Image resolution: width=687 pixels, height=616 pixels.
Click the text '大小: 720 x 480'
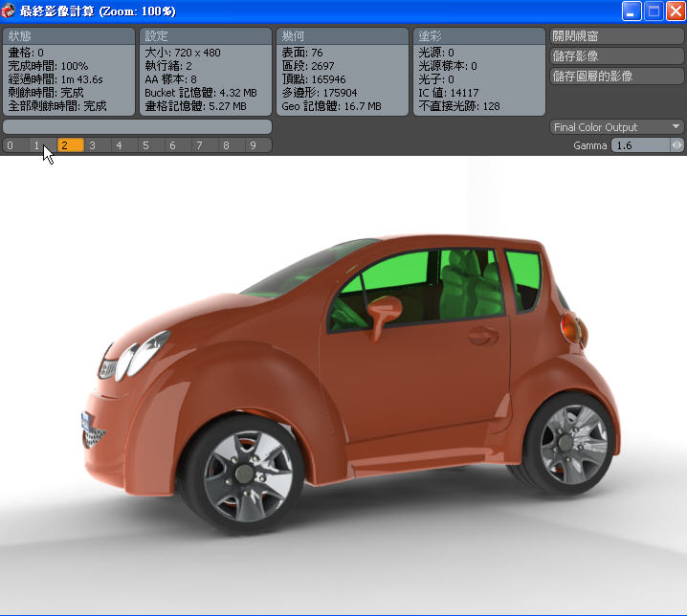click(x=183, y=53)
